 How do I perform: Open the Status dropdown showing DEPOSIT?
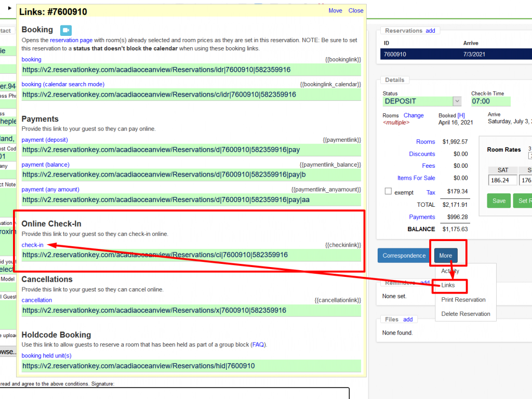coord(457,101)
